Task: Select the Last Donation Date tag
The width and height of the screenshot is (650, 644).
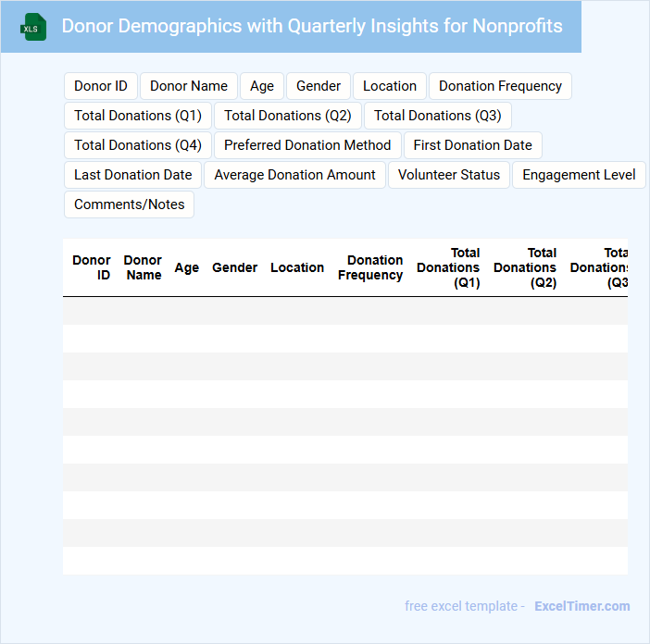Action: (x=133, y=175)
